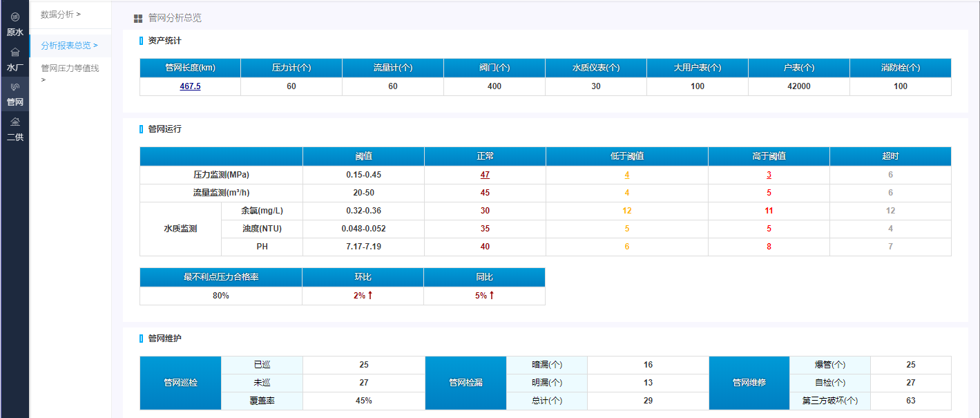980x418 pixels.
Task: Open the 467.5 pipe length link
Action: (190, 86)
